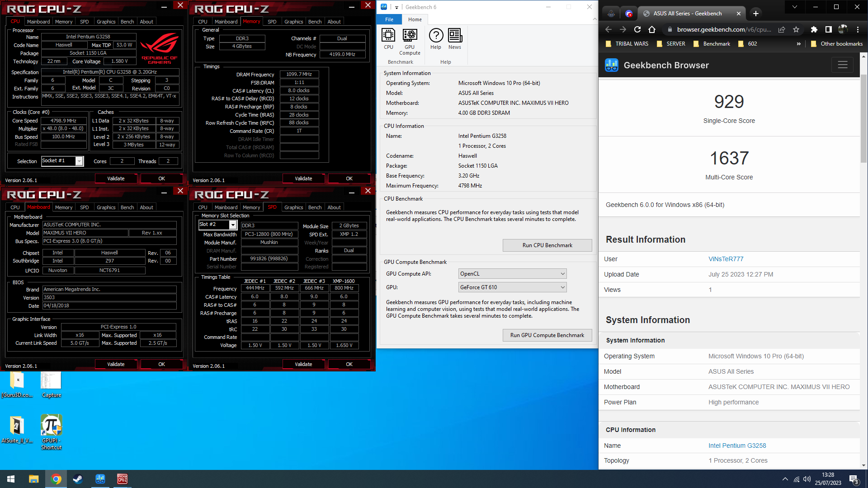Screen dimensions: 868x488
Task: Open Steam from taskbar
Action: click(78, 479)
